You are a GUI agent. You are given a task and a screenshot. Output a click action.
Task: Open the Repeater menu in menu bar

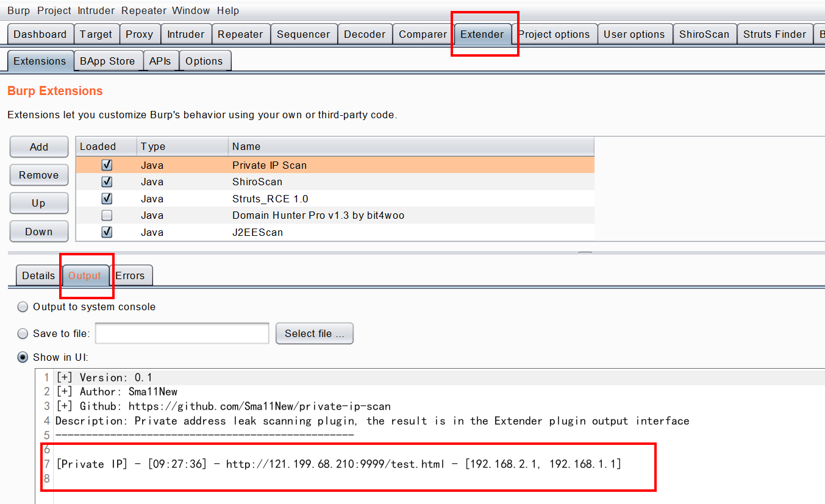[143, 10]
